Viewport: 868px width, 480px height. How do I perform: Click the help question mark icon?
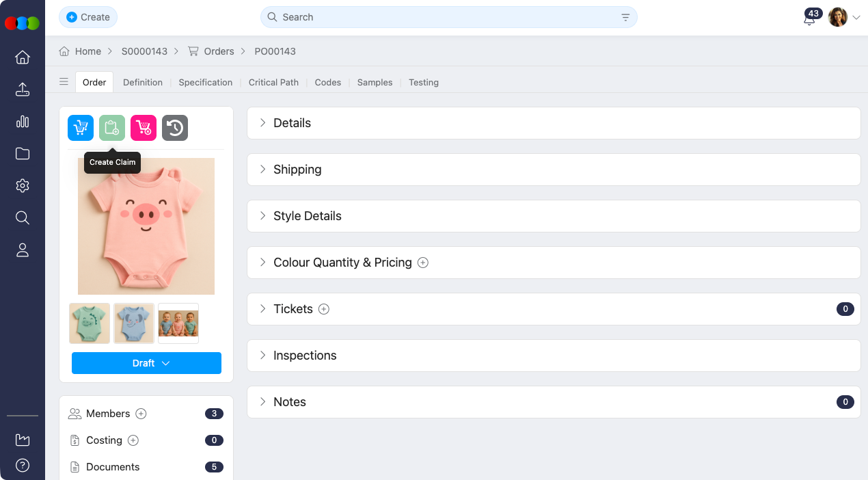click(23, 466)
